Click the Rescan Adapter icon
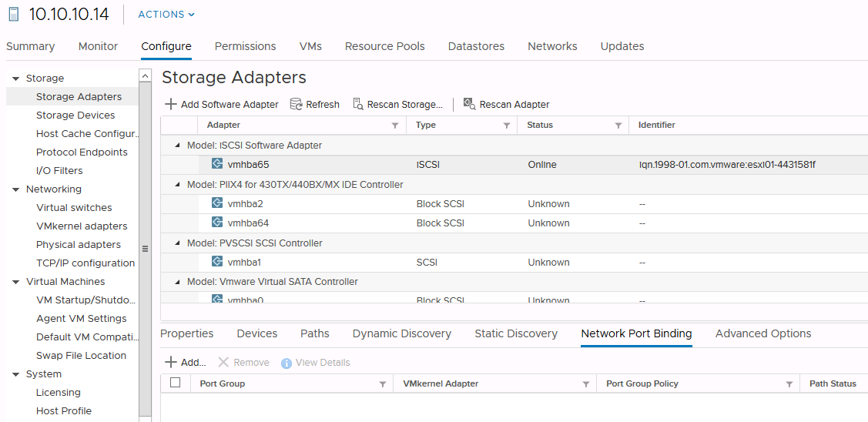This screenshot has width=868, height=422. [470, 104]
